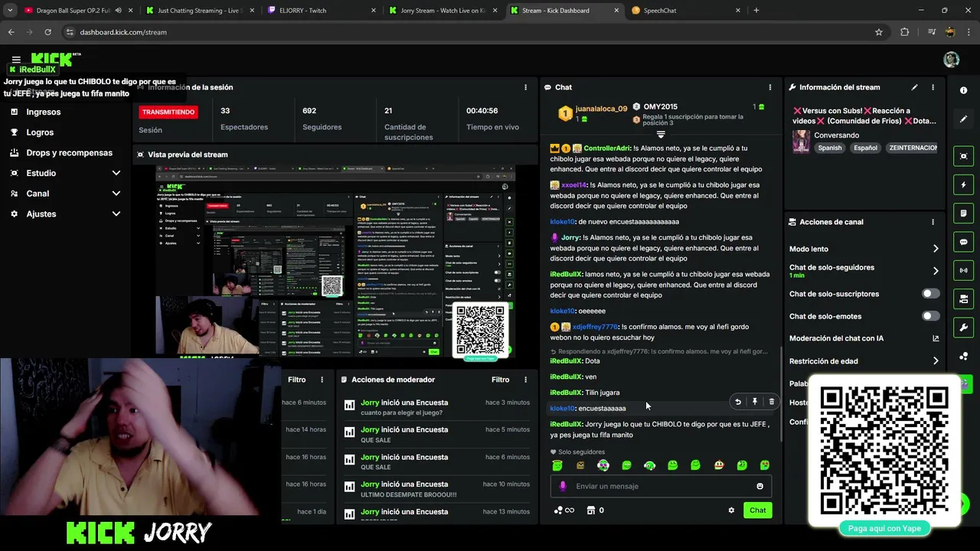Click Español tag chip

click(865, 148)
